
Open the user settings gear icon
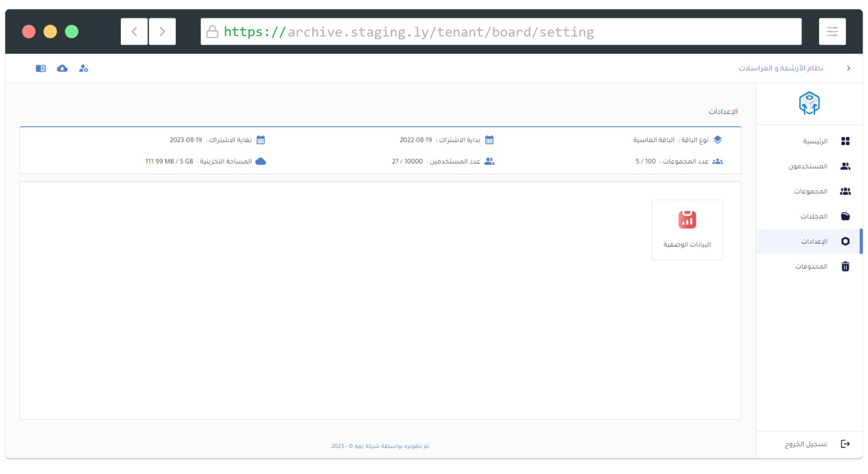(84, 69)
